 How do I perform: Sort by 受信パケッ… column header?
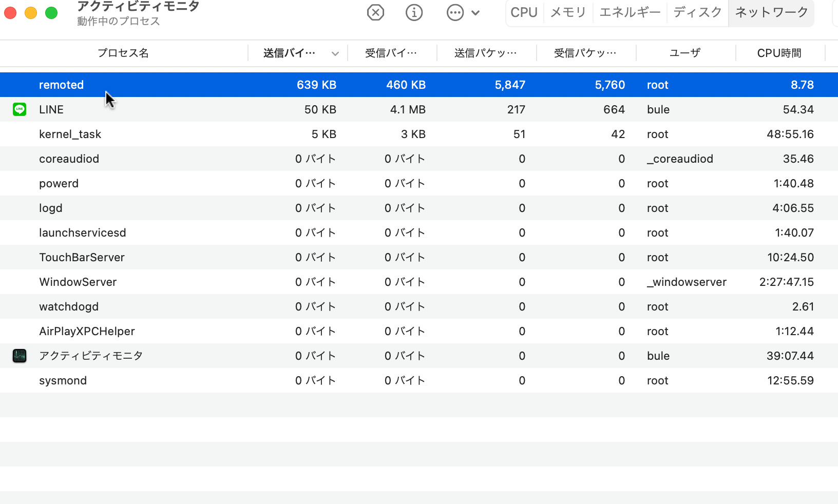[x=585, y=53]
